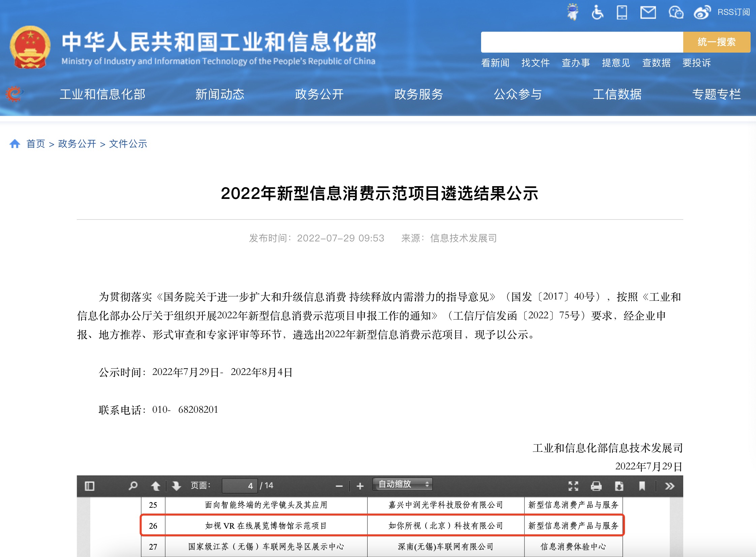Click 嘉兴中润光学科技股份有限公司 cell
Image resolution: width=756 pixels, height=557 pixels.
(446, 505)
